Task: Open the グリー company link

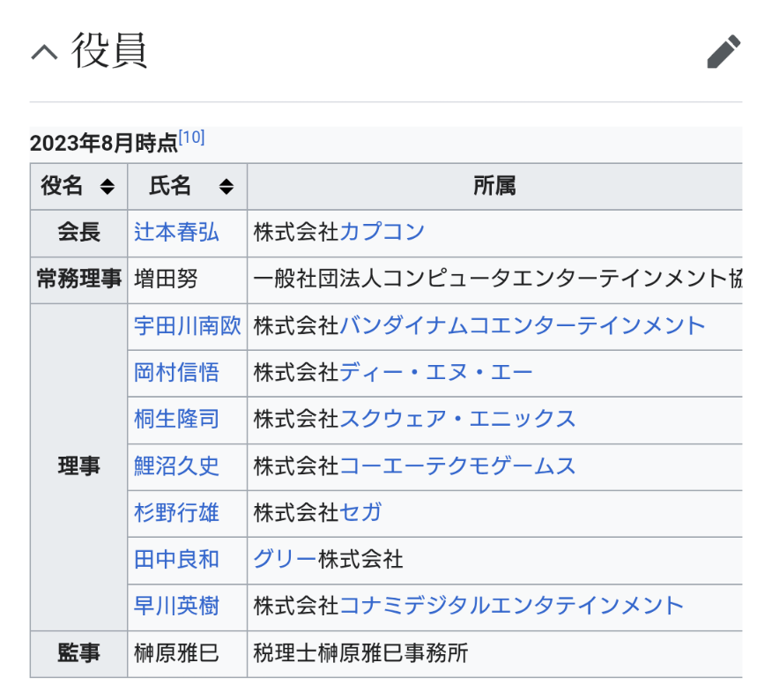Action: pos(285,560)
